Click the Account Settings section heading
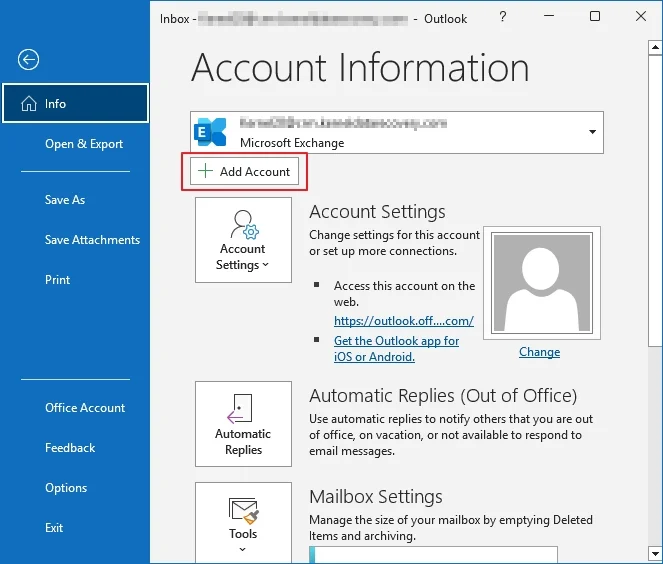This screenshot has width=663, height=564. tap(377, 211)
